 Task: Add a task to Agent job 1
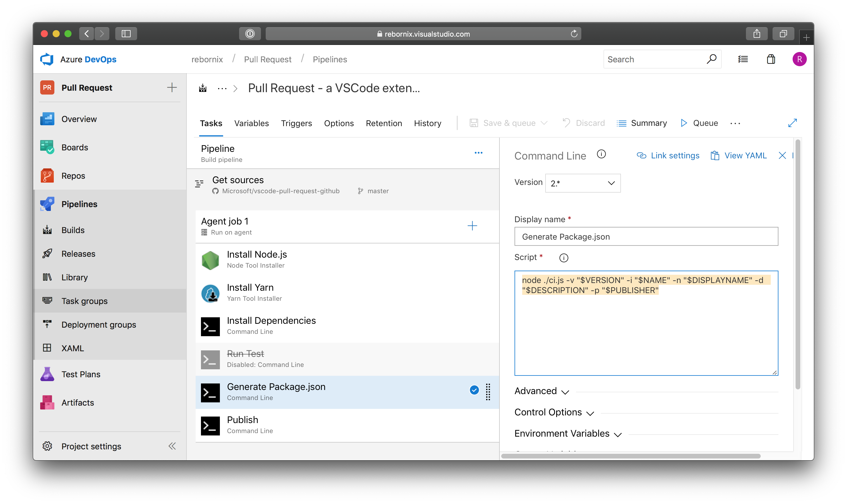tap(472, 226)
